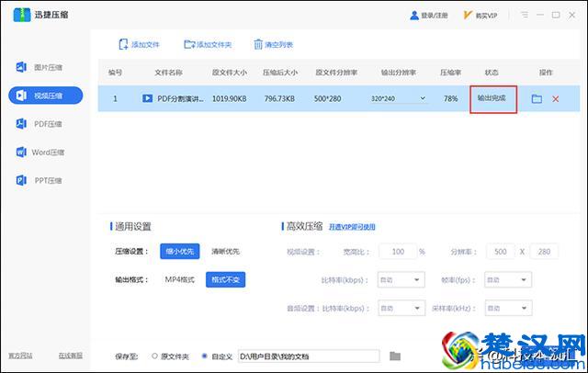
Task: Click the 78% compression ratio cell
Action: 450,99
